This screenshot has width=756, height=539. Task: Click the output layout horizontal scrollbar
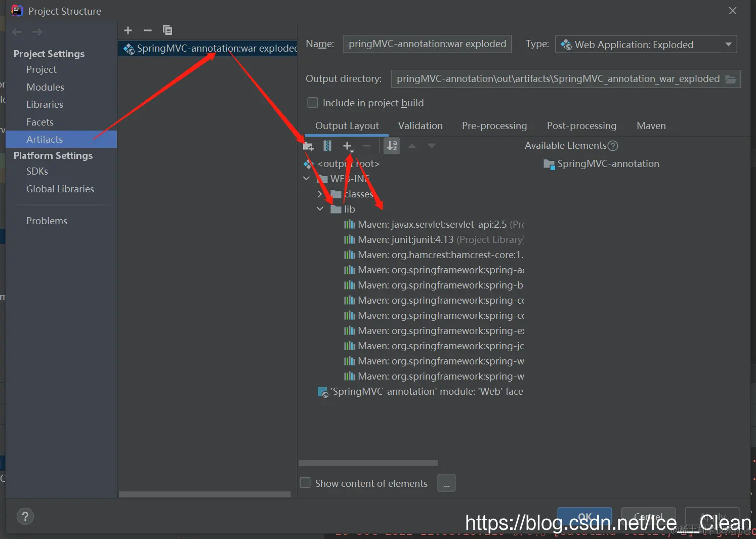[368, 463]
